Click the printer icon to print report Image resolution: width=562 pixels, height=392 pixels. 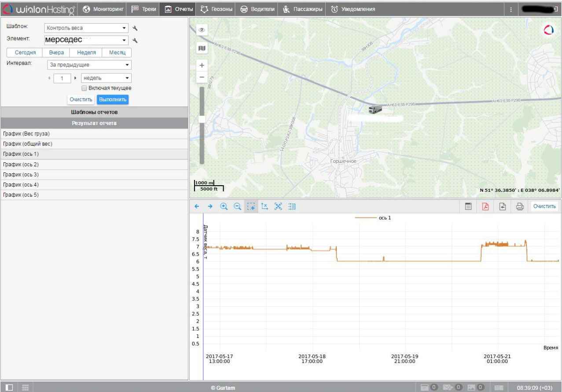click(519, 206)
